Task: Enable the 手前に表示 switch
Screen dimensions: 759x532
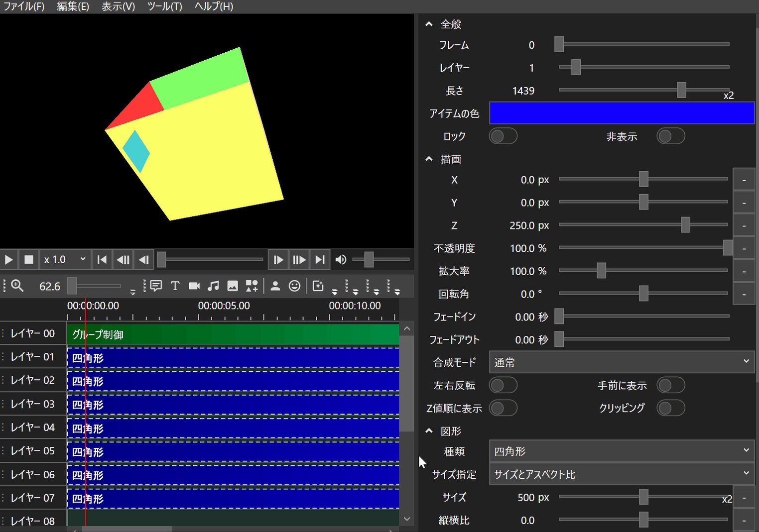Action: tap(671, 385)
